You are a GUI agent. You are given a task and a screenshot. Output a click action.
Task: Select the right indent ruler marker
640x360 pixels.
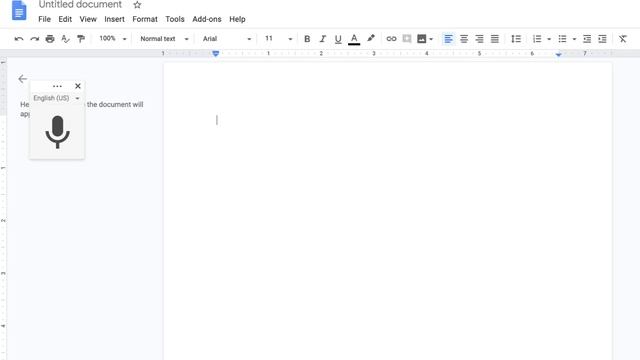(558, 54)
